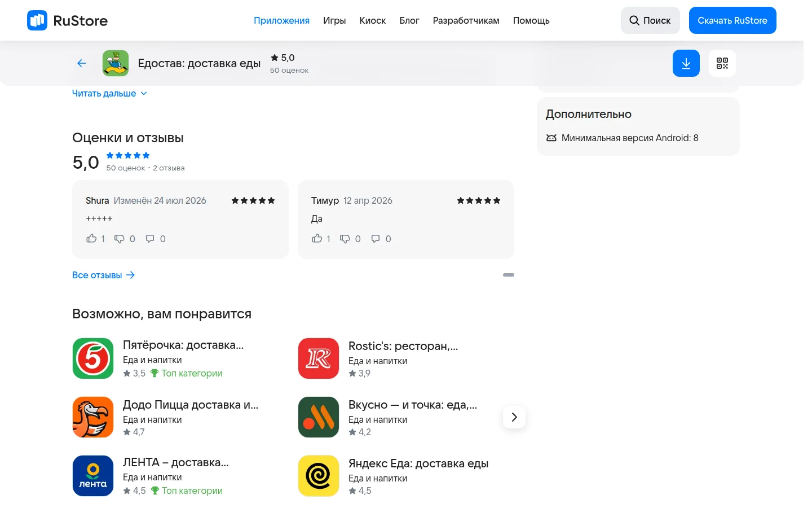Click Топ категории trophy for ЛЕНТА
812x508 pixels.
tap(155, 491)
